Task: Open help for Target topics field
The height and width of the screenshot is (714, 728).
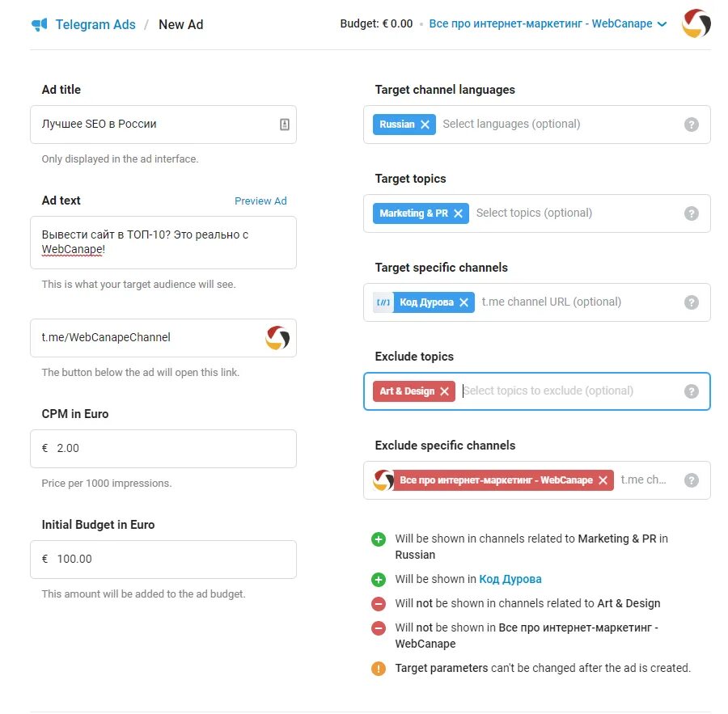Action: click(692, 213)
